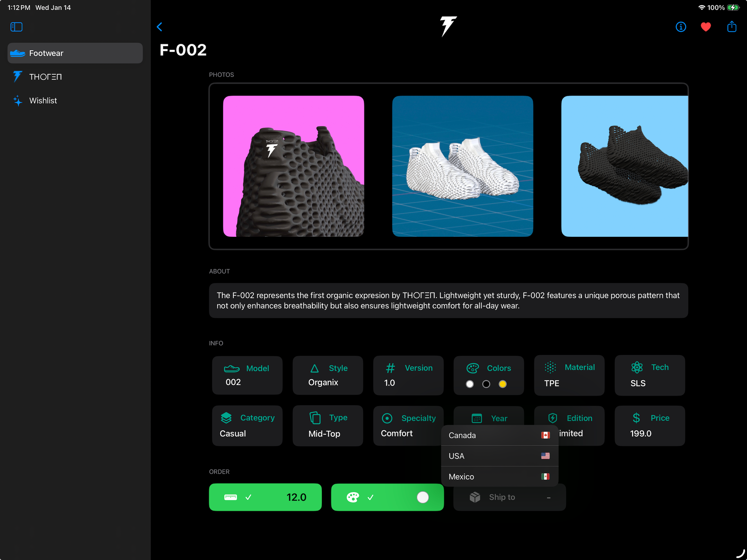Screen dimensions: 747x560
Task: Click the palette icon in order color button
Action: pos(352,497)
